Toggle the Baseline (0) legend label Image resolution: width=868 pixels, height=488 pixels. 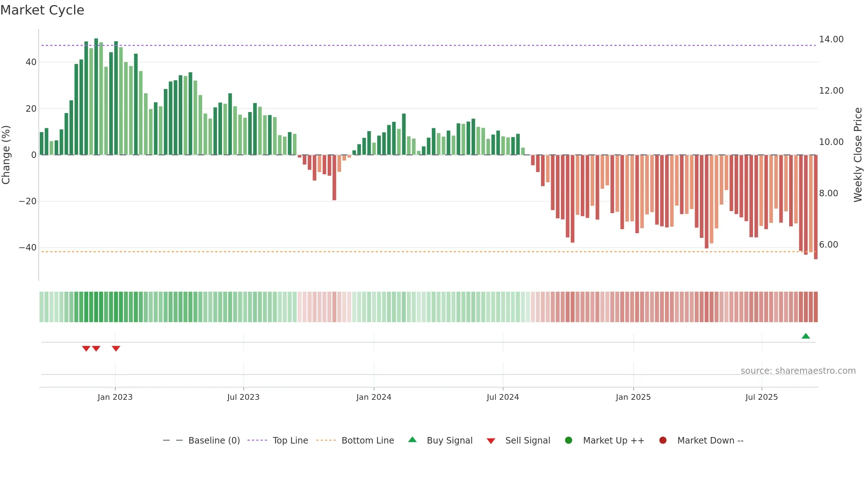pos(214,441)
